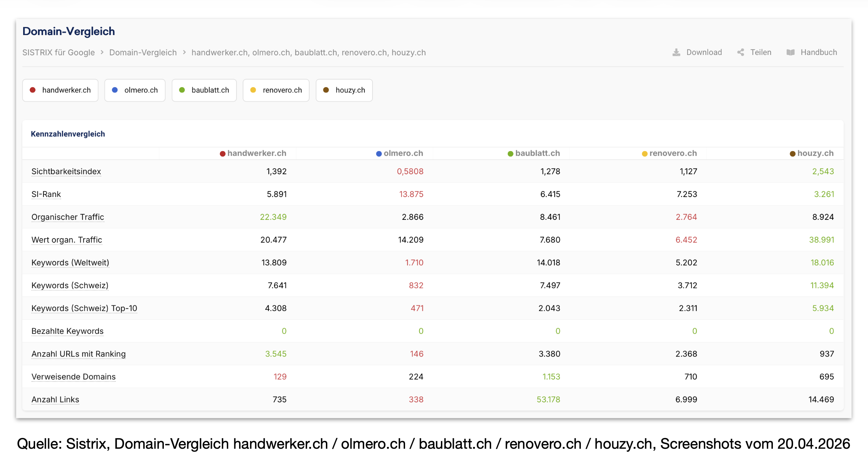Click the houzy.ch Sichtbarkeitsindex value 2,543
Image resolution: width=868 pixels, height=465 pixels.
pos(823,171)
